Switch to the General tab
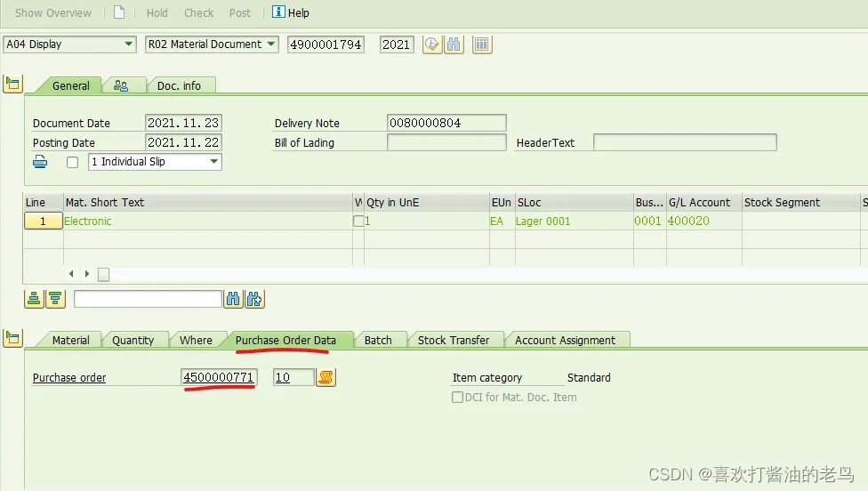This screenshot has height=491, width=868. 70,85
